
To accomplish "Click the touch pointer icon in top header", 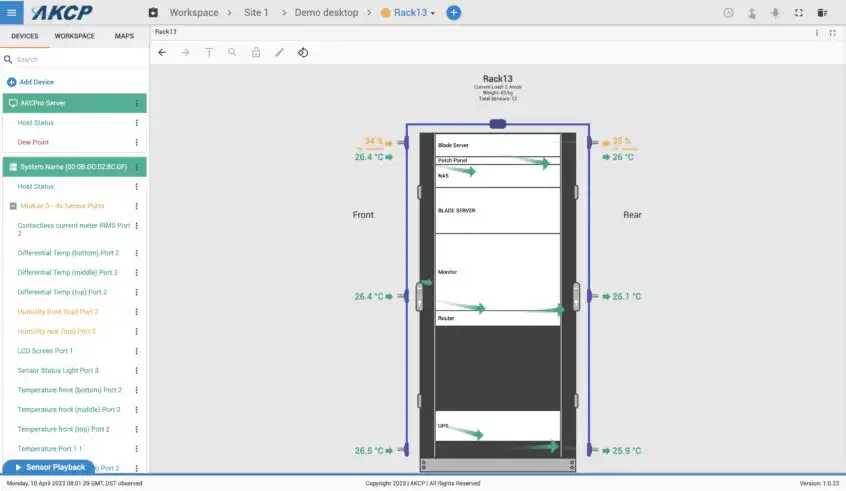I will [x=752, y=12].
